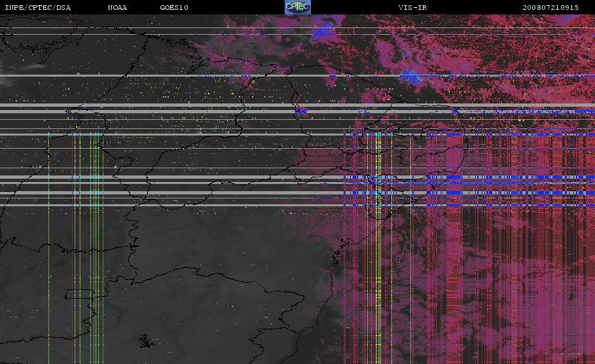Click the 200807210915 timestamp

tap(550, 8)
